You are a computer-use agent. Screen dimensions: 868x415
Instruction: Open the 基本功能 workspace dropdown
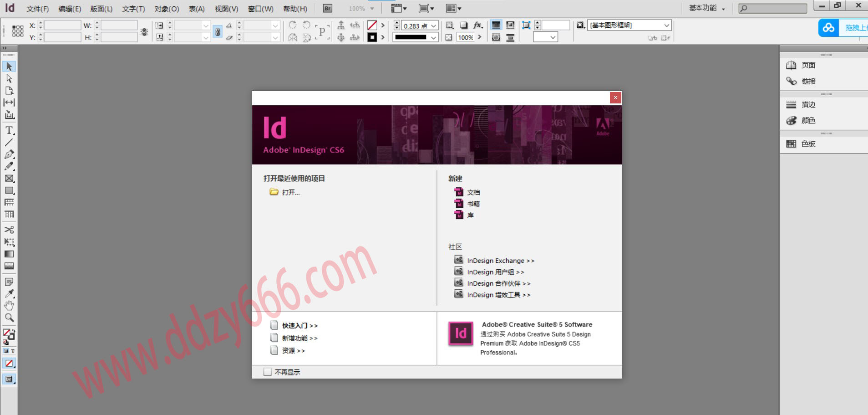click(x=707, y=8)
